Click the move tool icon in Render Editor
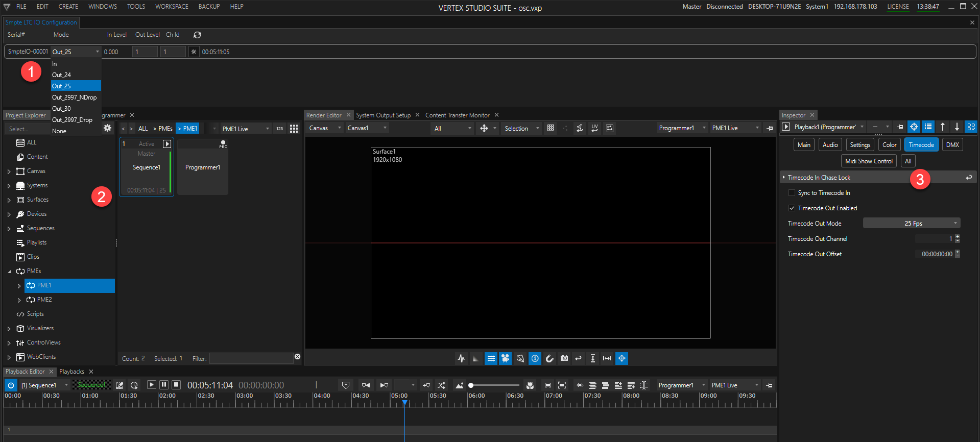The height and width of the screenshot is (442, 980). point(484,128)
